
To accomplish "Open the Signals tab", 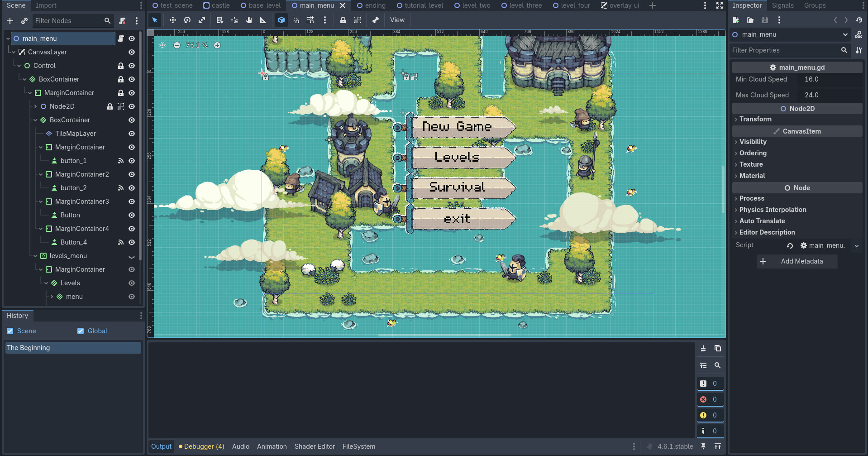I will [x=782, y=5].
